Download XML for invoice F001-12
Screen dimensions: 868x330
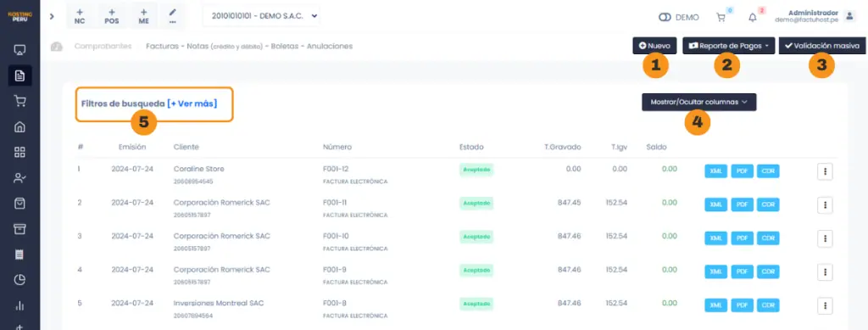[x=715, y=171]
